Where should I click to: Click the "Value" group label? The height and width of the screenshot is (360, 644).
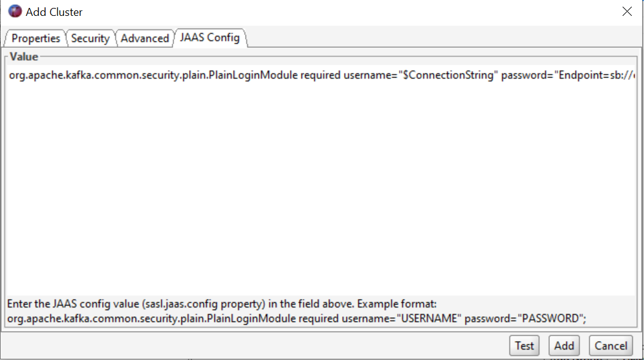coord(24,57)
